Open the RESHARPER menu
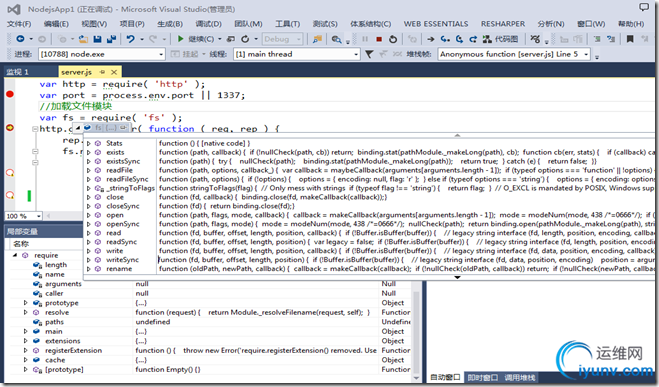This screenshot has height=387, width=659. [x=503, y=24]
